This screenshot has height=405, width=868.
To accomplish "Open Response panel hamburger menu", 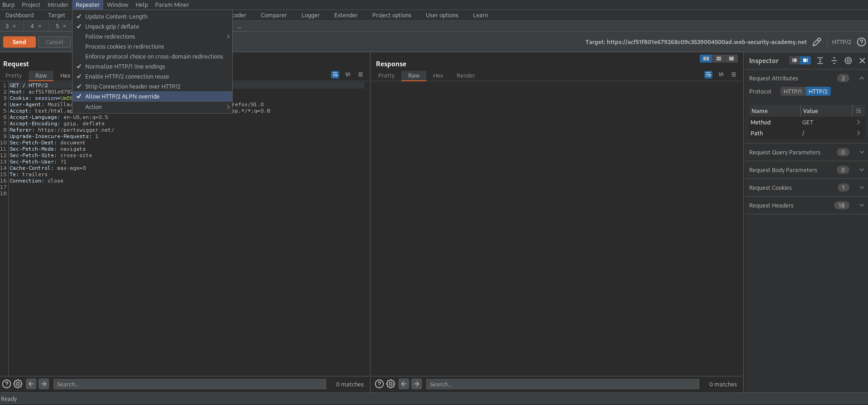I will [734, 74].
